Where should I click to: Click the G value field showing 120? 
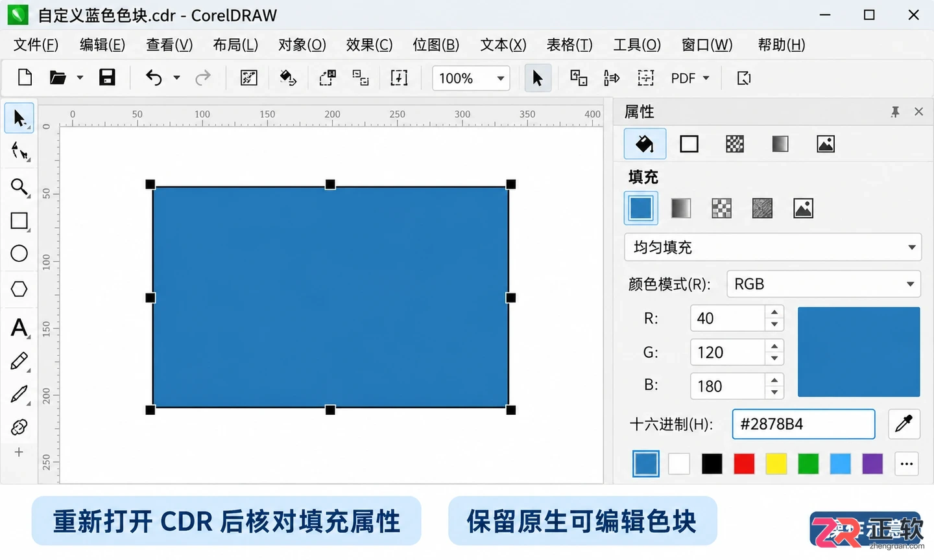click(x=728, y=352)
